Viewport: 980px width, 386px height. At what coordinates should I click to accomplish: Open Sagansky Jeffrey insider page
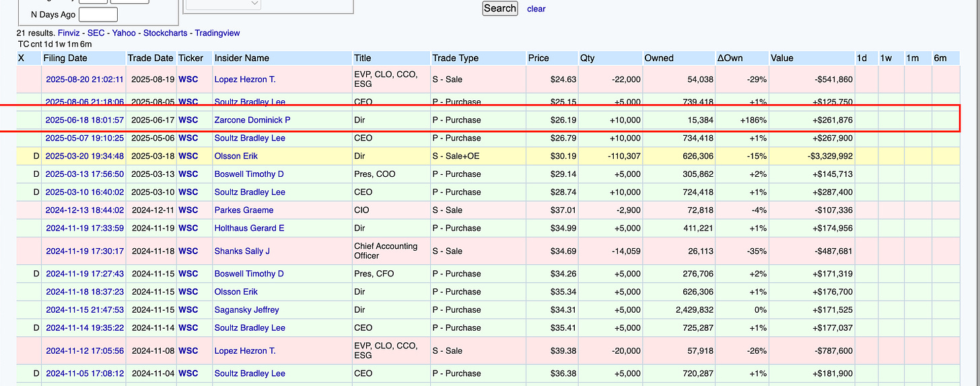tap(247, 310)
